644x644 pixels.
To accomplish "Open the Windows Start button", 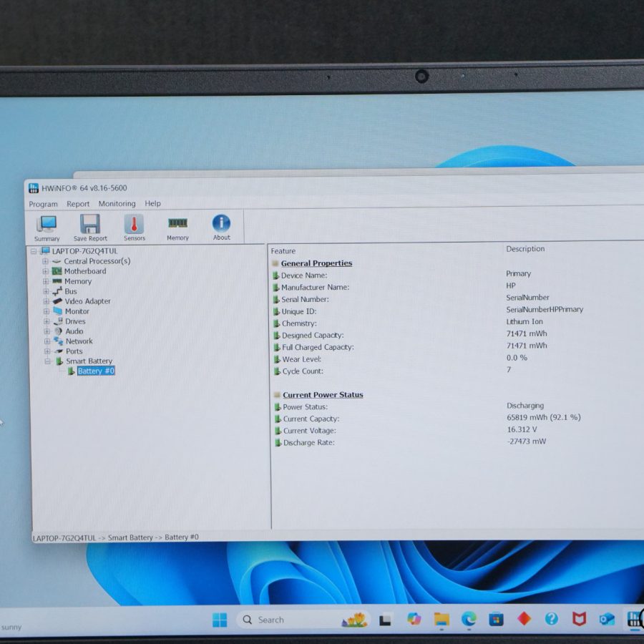I will 220,620.
